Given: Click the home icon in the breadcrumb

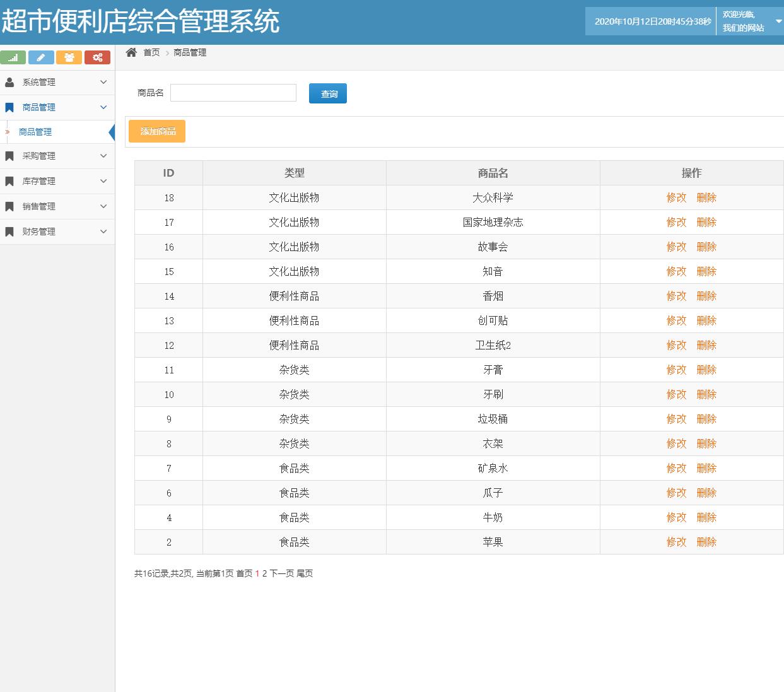Looking at the screenshot, I should point(131,52).
